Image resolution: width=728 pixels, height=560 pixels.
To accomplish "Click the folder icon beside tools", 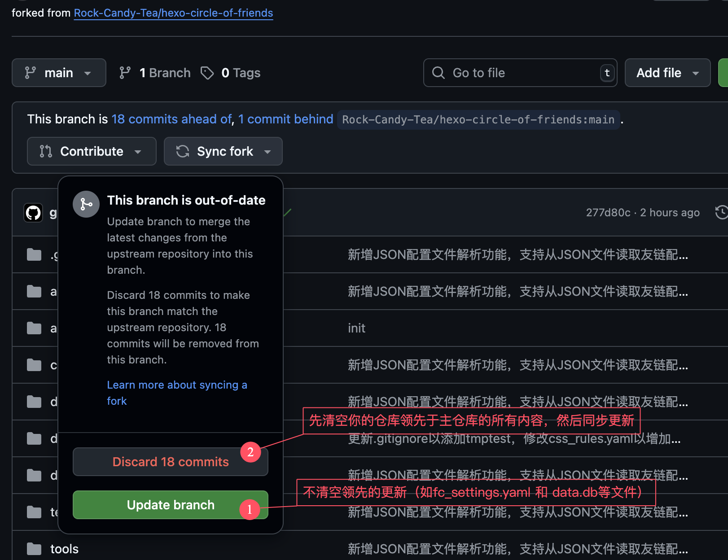I will click(x=34, y=549).
